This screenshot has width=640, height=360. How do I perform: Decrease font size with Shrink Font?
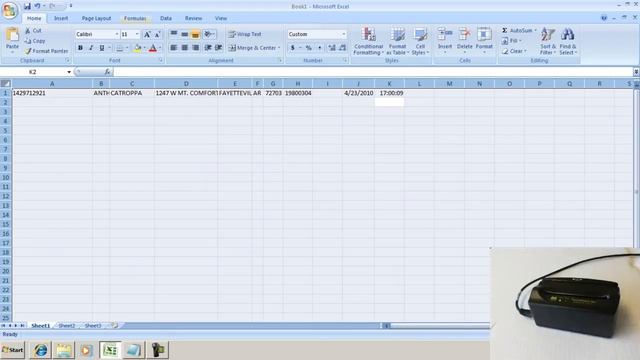coord(158,34)
